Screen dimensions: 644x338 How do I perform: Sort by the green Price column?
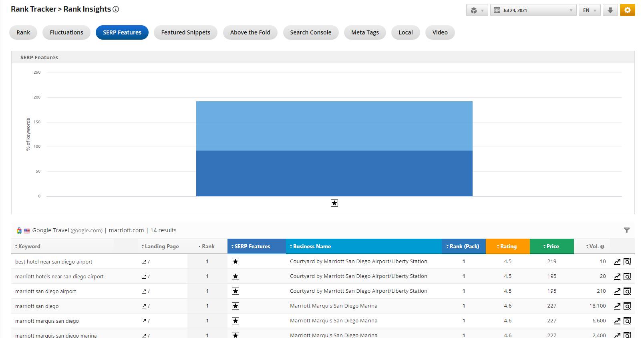(x=552, y=246)
